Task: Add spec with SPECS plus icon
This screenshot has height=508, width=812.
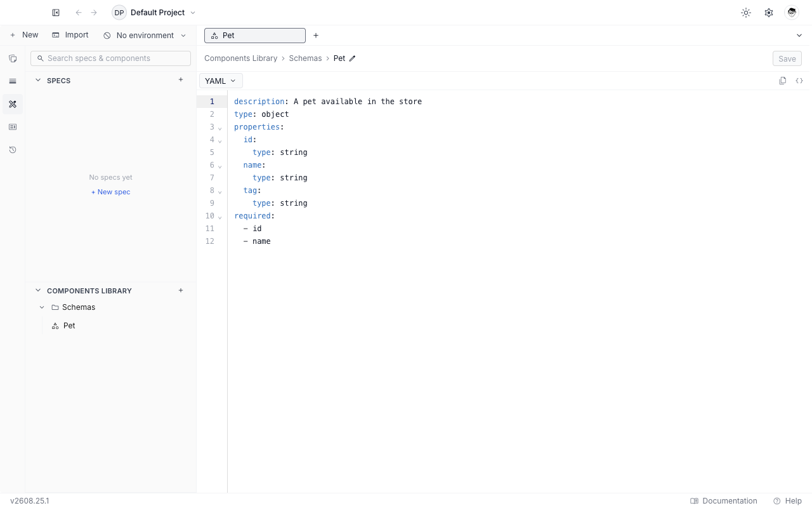Action: tap(181, 80)
